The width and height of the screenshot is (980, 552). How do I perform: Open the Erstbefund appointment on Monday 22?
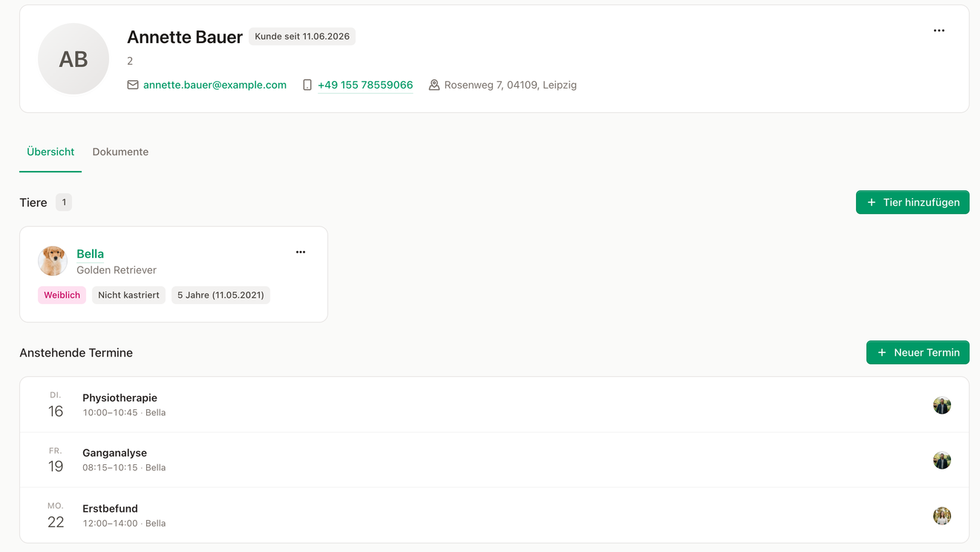[494, 516]
